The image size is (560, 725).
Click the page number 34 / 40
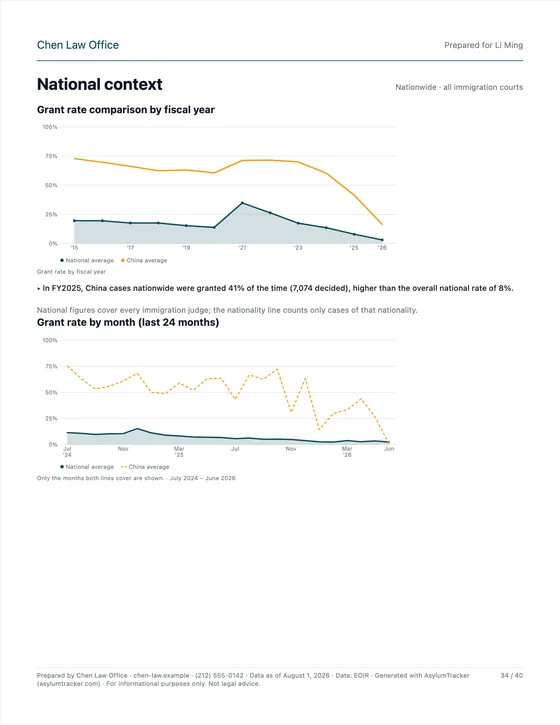tap(511, 676)
